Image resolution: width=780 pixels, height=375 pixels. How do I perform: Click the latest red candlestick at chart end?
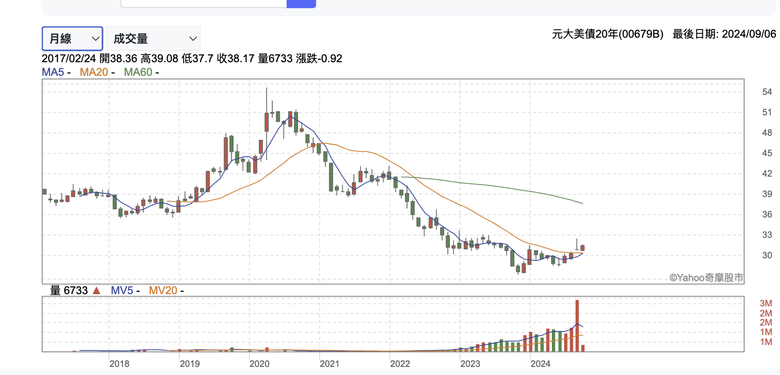click(583, 248)
